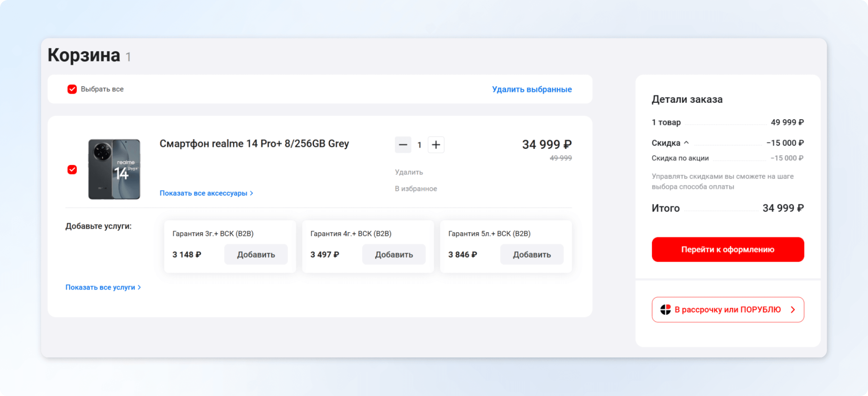Add the 5-year warranty for 3 846 ₽

click(x=531, y=254)
